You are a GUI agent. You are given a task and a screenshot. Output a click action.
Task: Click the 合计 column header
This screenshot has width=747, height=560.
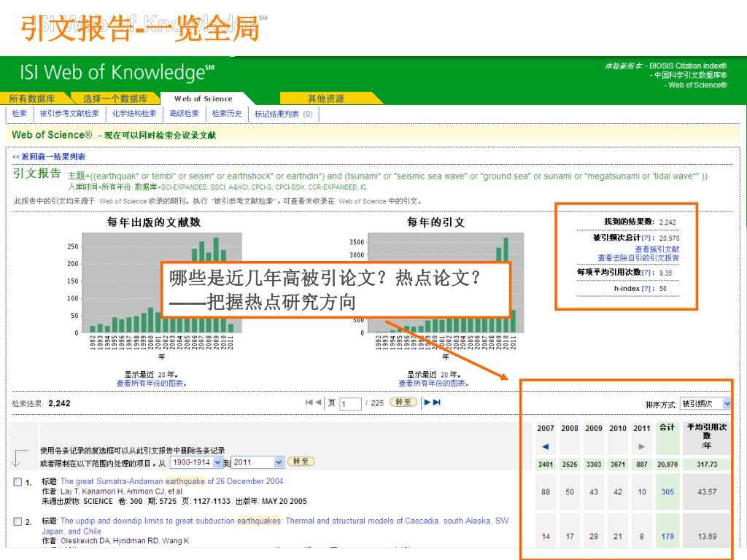pos(667,427)
